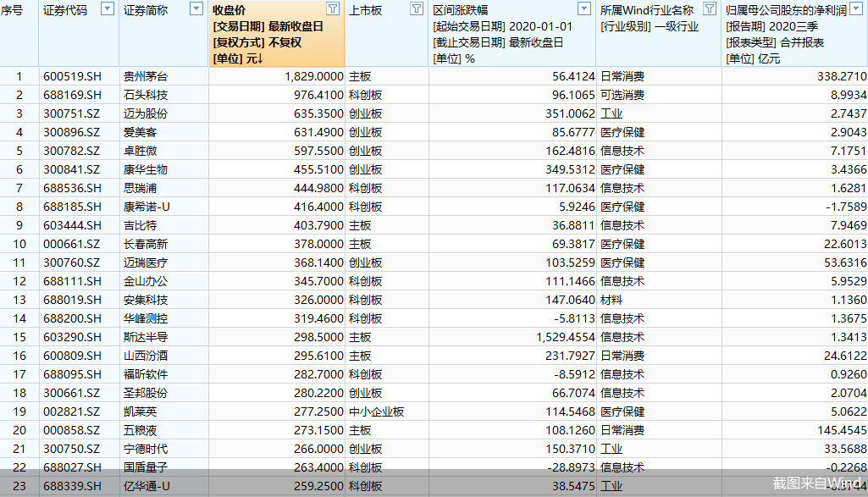Image resolution: width=868 pixels, height=497 pixels.
Task: Select the 思瑞浦 name cell
Action: click(x=140, y=188)
